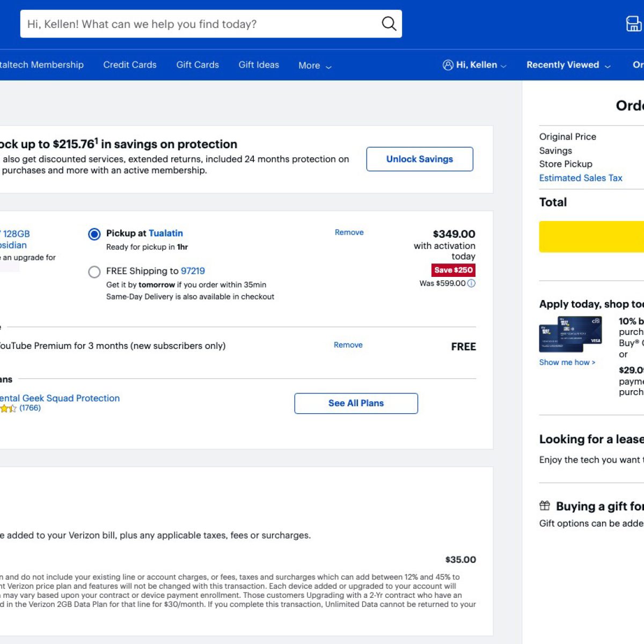Image resolution: width=644 pixels, height=644 pixels.
Task: Click the star rating for Geek Squad Protection
Action: tap(8, 408)
